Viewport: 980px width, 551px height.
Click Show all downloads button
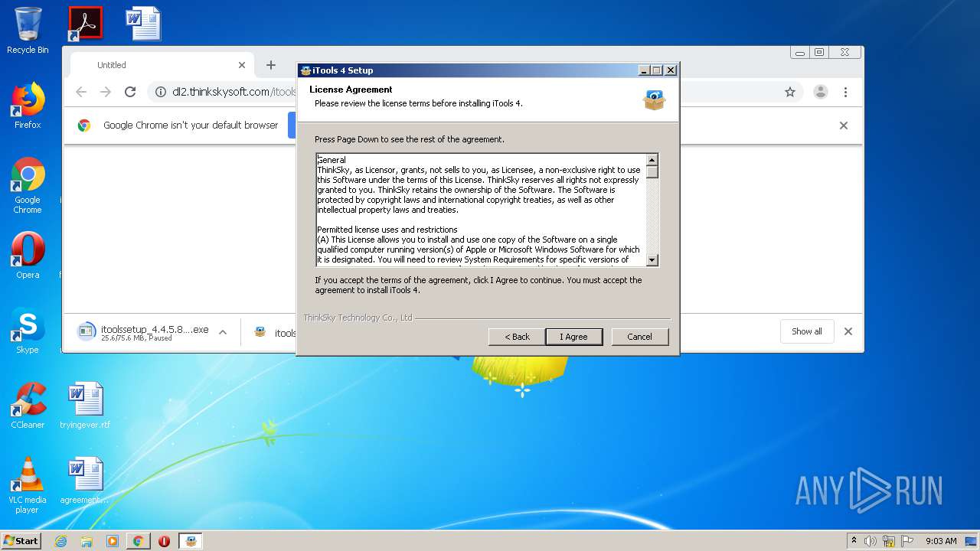pos(807,331)
